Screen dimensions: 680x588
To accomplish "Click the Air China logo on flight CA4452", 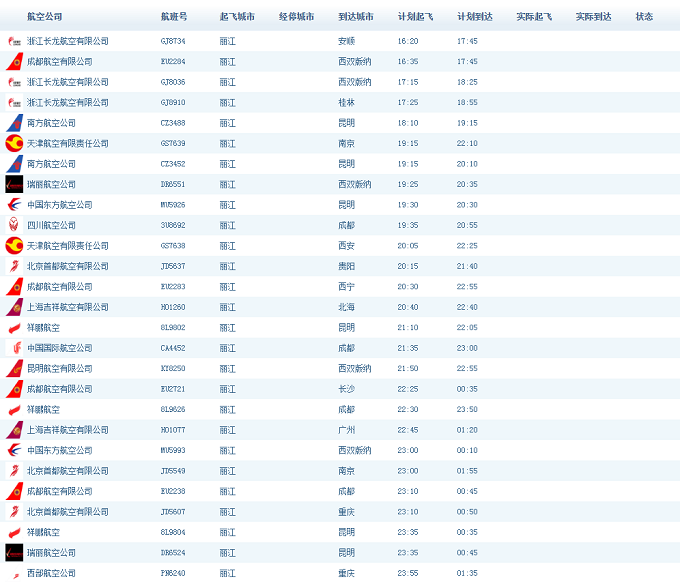I will click(x=14, y=348).
